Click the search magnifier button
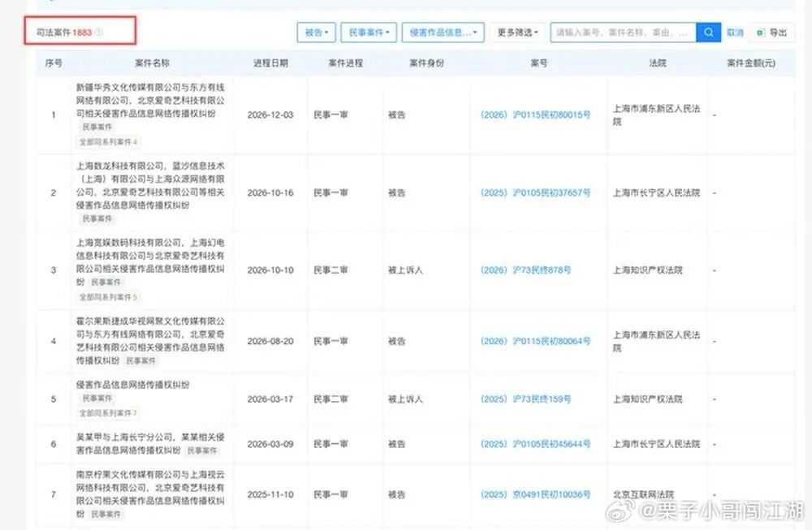 tap(708, 32)
